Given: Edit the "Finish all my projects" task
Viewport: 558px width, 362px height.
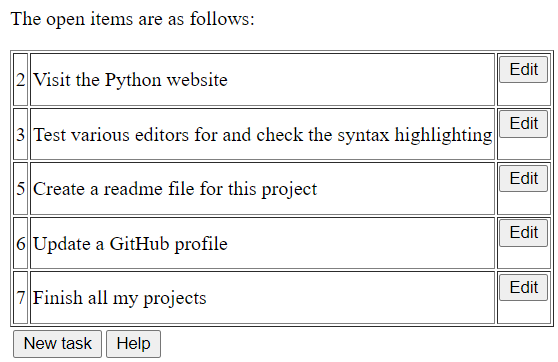Looking at the screenshot, I should click(x=523, y=287).
